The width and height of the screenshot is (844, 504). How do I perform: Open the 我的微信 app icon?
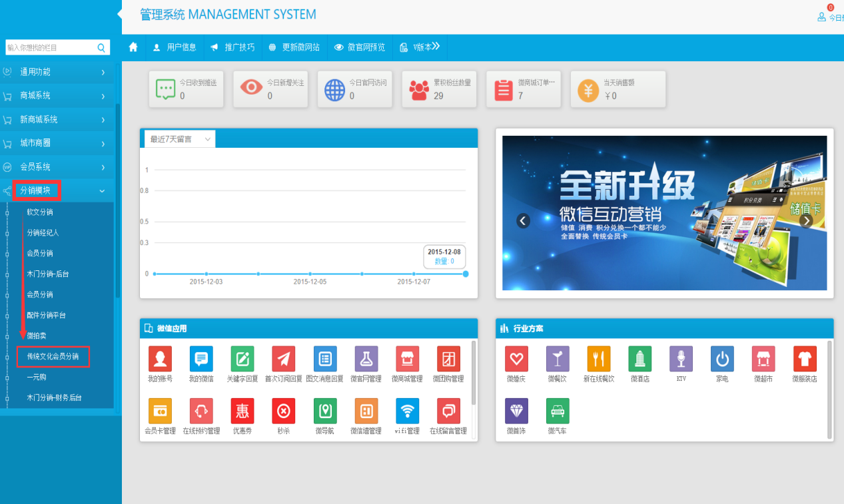(x=201, y=359)
